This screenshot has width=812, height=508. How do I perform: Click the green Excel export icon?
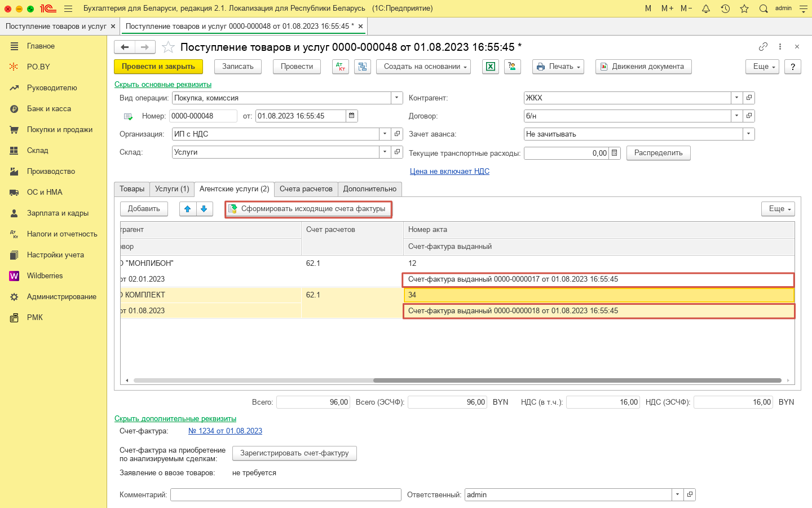[x=491, y=67]
